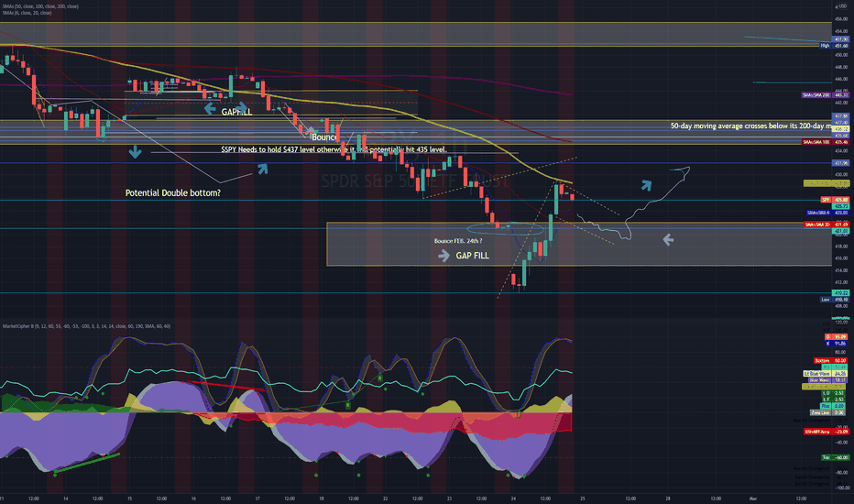This screenshot has height=504, width=854.
Task: Select the GAPFILL text annotation
Action: tap(236, 112)
